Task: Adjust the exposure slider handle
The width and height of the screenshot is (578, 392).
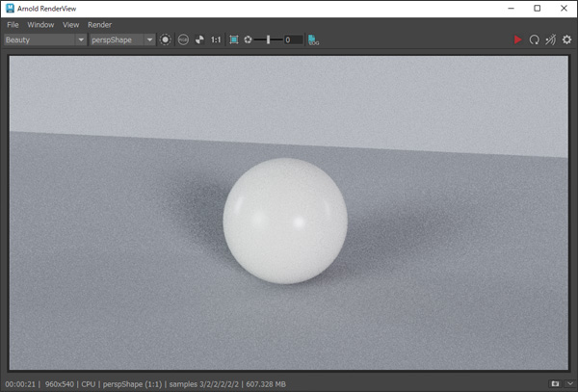Action: (x=268, y=39)
